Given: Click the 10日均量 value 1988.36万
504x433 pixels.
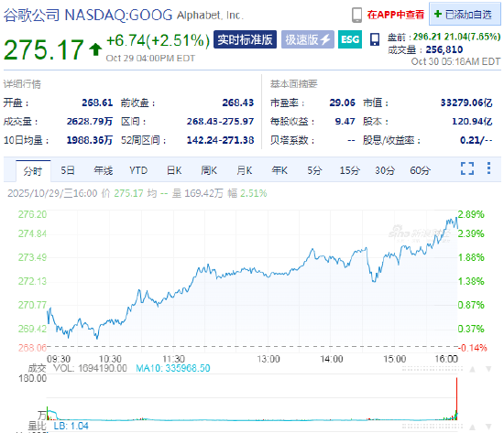Looking at the screenshot, I should pos(90,140).
